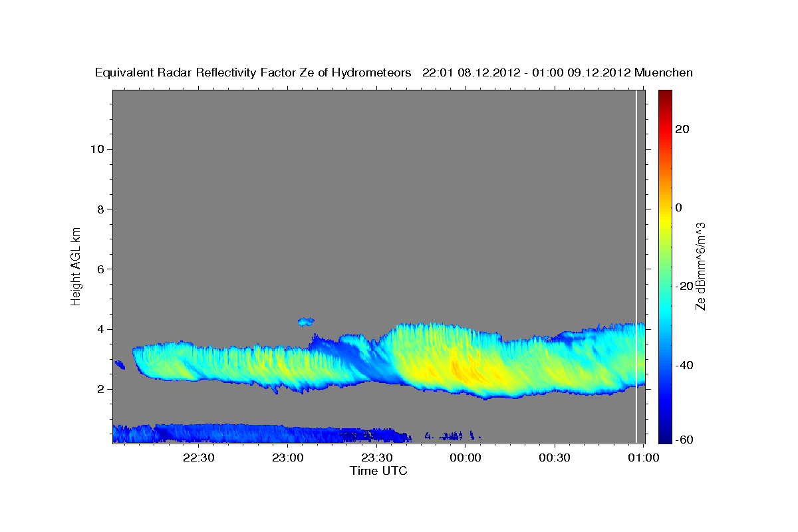Click the 01:00 time tick label
Screen dimensions: 798x532
point(643,458)
